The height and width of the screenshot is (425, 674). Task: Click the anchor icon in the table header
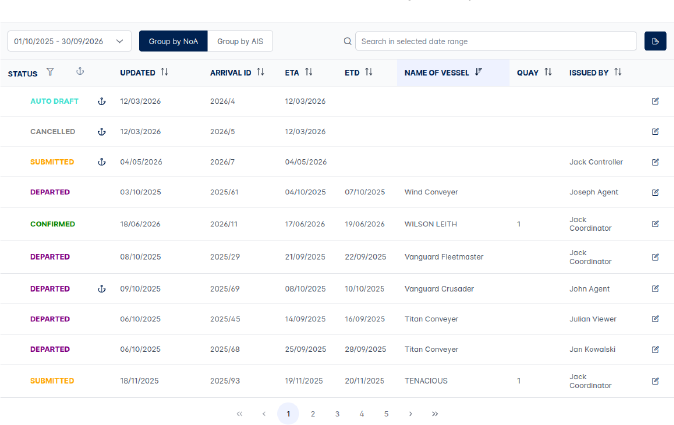click(x=80, y=72)
